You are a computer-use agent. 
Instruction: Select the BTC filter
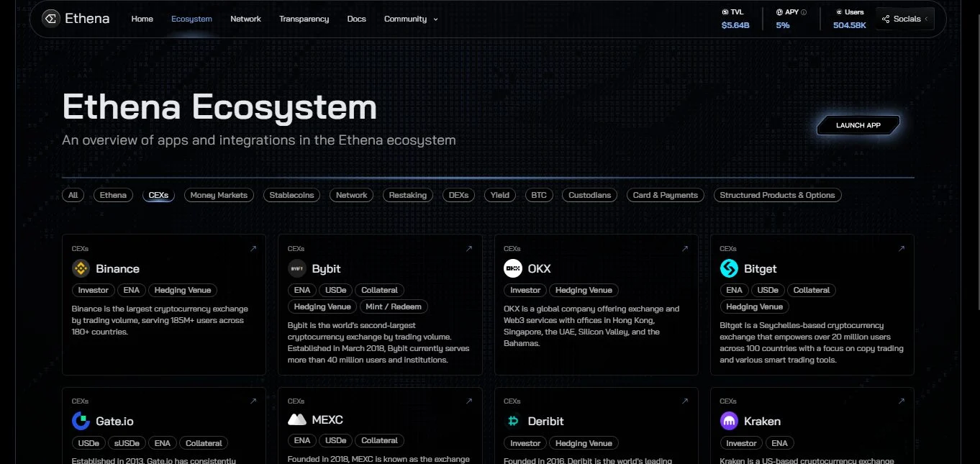pyautogui.click(x=539, y=195)
